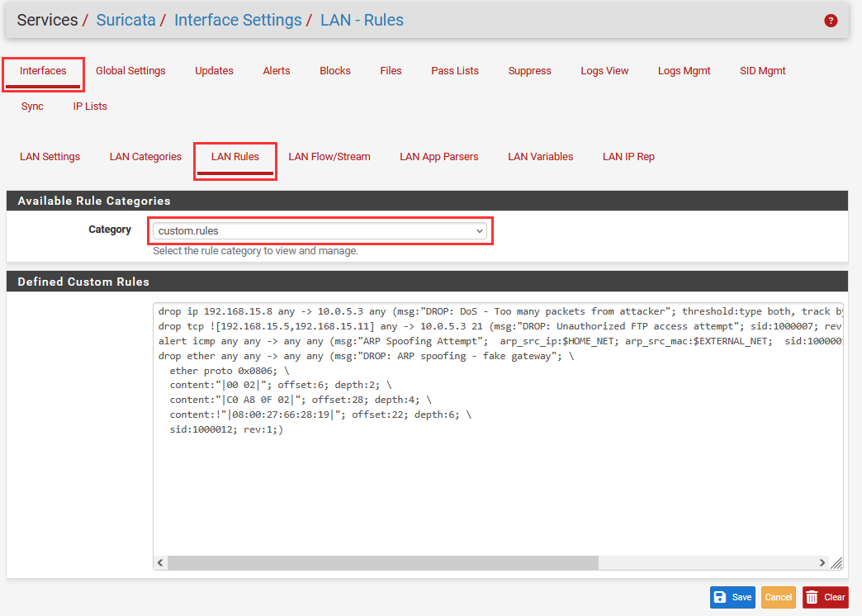Select the LAN Flow/Stream tab

pyautogui.click(x=329, y=157)
